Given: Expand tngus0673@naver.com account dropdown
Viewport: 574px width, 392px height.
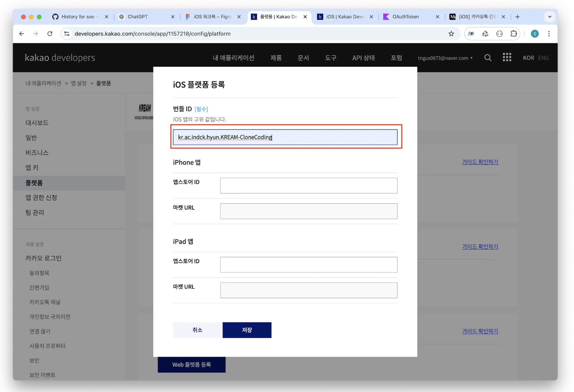Looking at the screenshot, I should 445,58.
